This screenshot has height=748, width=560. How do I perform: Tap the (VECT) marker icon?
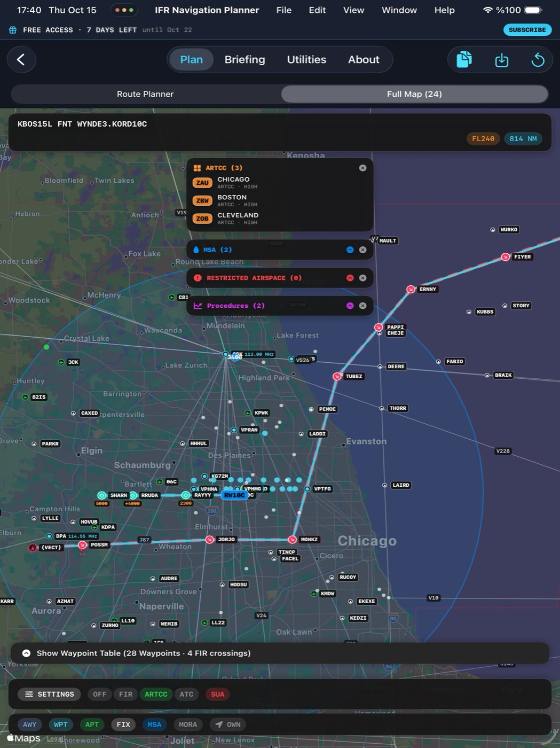[33, 548]
